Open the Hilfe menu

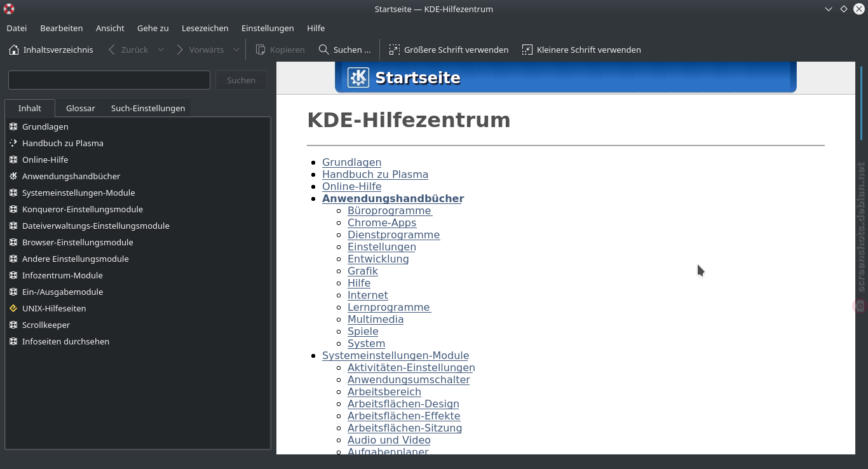(316, 28)
